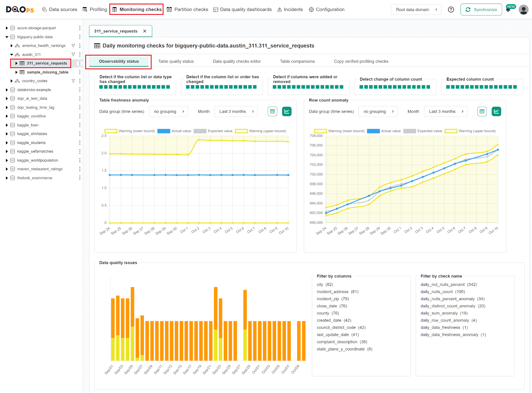Image resolution: width=532 pixels, height=393 pixels.
Task: Open three-dot menu for bigquery-public-data
Action: [x=80, y=37]
